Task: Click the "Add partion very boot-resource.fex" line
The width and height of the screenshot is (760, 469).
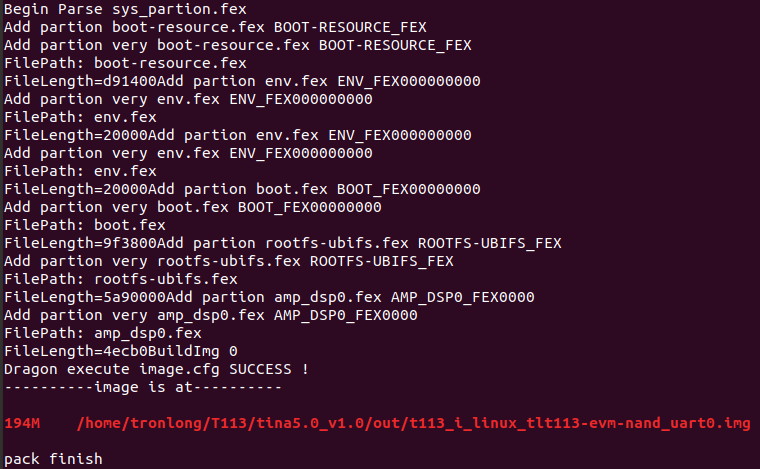Action: click(237, 45)
